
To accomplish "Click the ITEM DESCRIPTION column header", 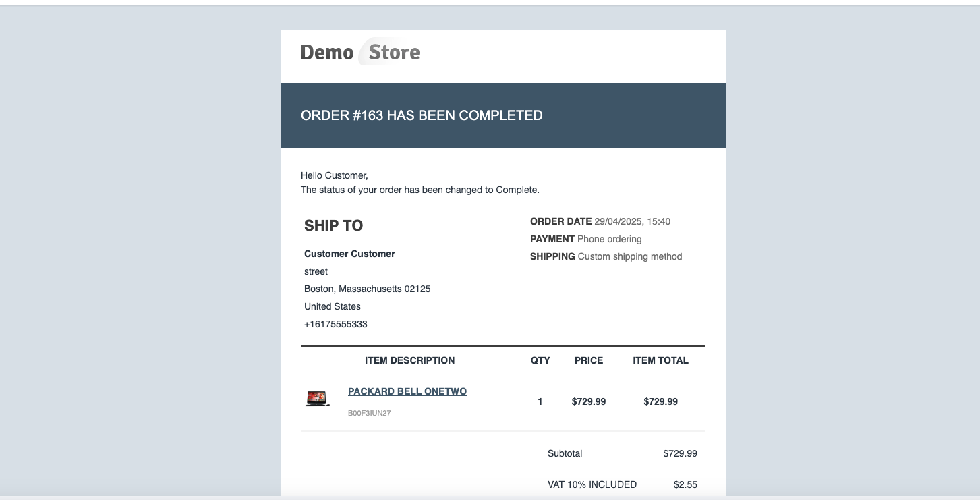I will [410, 360].
